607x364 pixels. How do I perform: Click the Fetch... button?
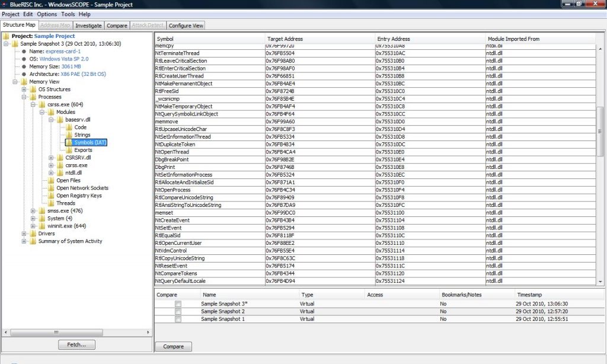(x=76, y=344)
